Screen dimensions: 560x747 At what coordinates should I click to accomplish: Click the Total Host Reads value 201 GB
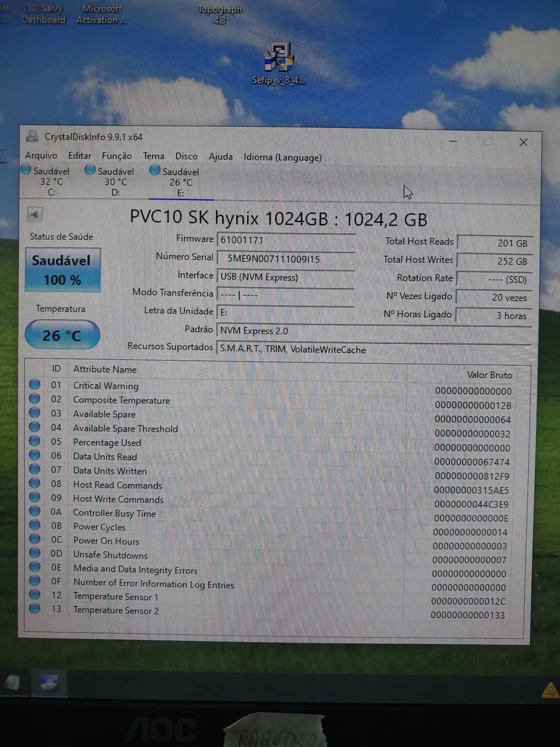tap(495, 243)
